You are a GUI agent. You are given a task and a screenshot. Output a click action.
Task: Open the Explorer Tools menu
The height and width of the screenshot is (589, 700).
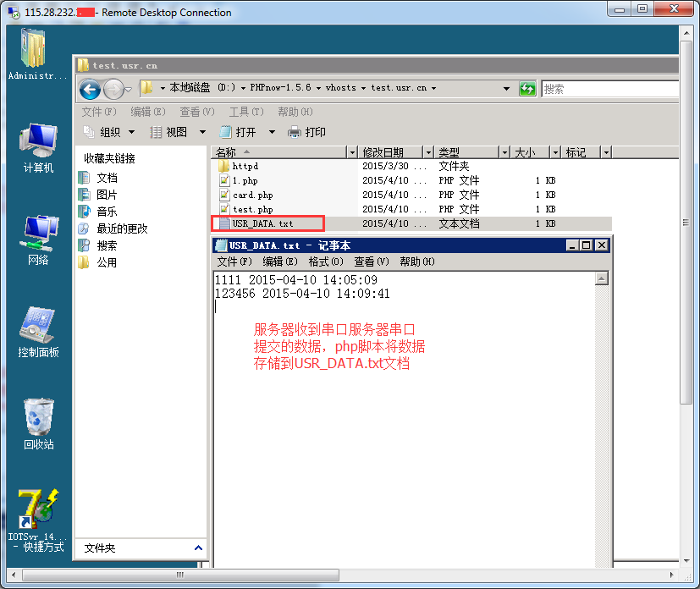click(245, 112)
